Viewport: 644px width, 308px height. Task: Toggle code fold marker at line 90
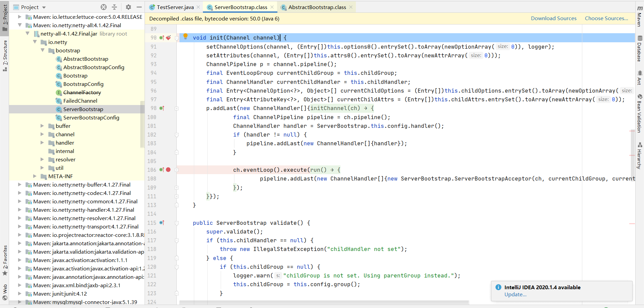pyautogui.click(x=177, y=38)
